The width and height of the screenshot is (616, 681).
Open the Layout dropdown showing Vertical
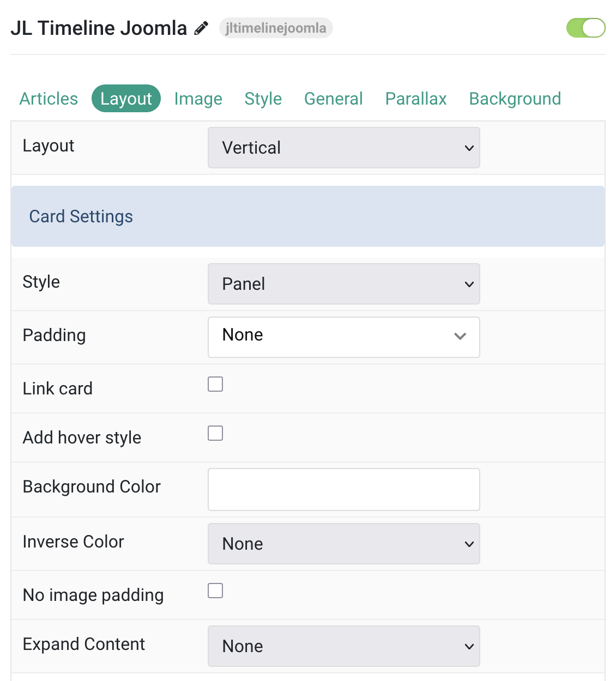(x=344, y=148)
